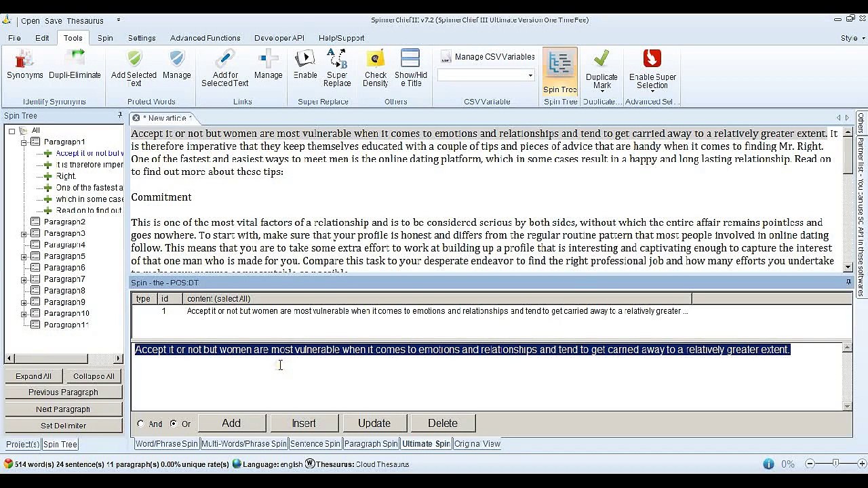Expand the Paragraph10 tree node
Viewport: 868px width, 488px height.
(24, 314)
